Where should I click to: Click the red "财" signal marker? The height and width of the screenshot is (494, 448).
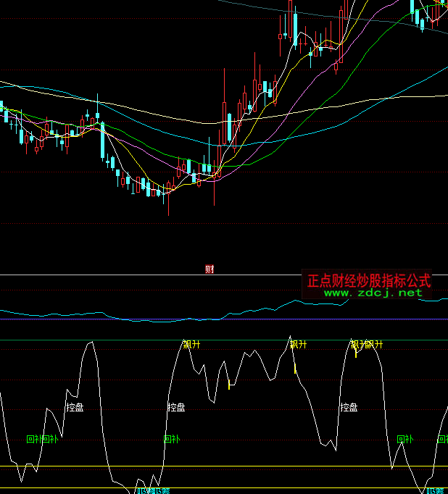tap(210, 269)
